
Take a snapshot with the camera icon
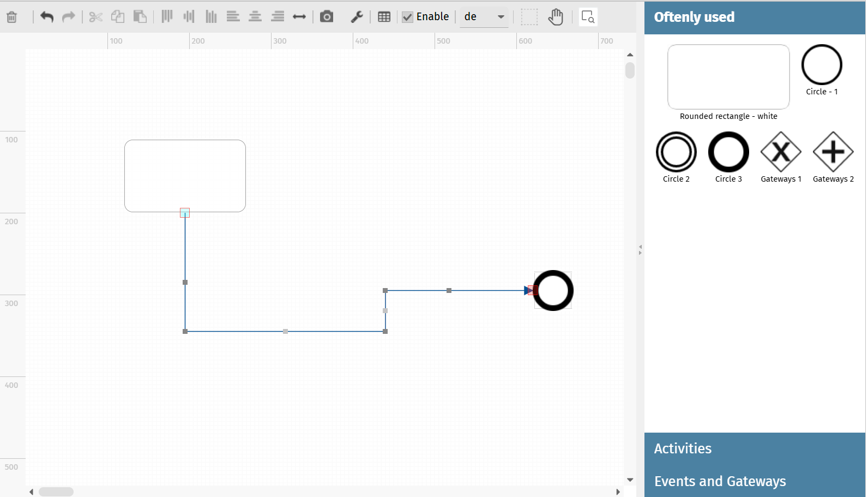[326, 17]
